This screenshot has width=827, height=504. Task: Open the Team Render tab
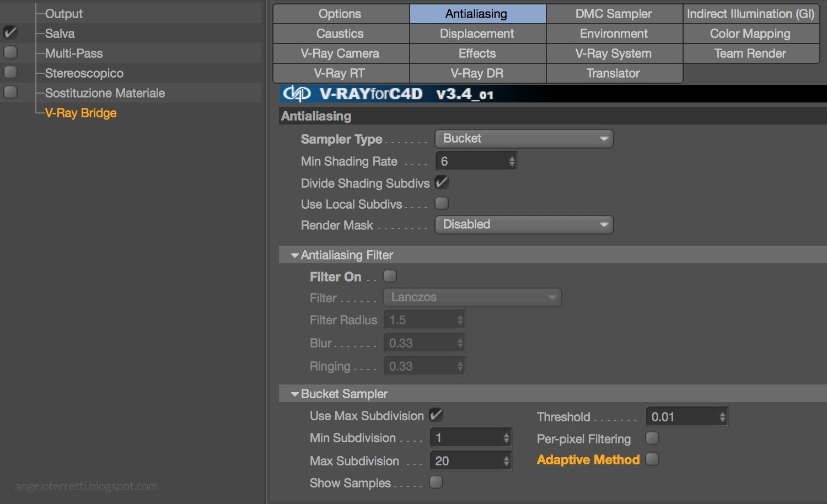751,53
